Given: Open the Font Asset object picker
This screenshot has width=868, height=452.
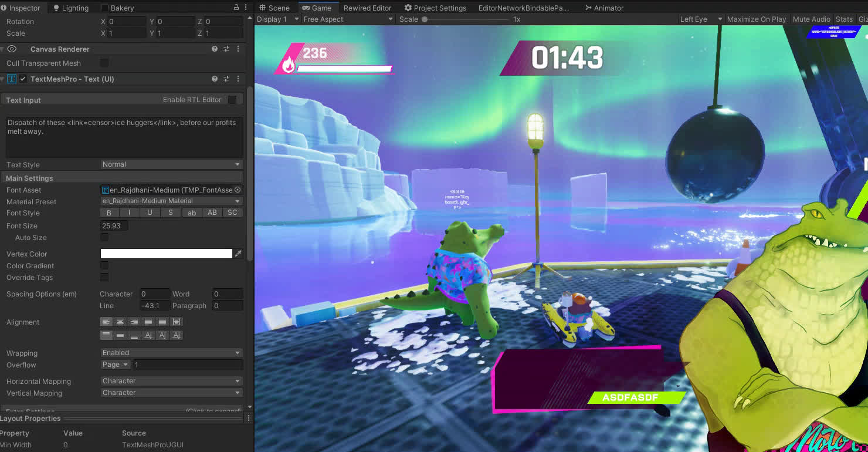Looking at the screenshot, I should pyautogui.click(x=238, y=190).
